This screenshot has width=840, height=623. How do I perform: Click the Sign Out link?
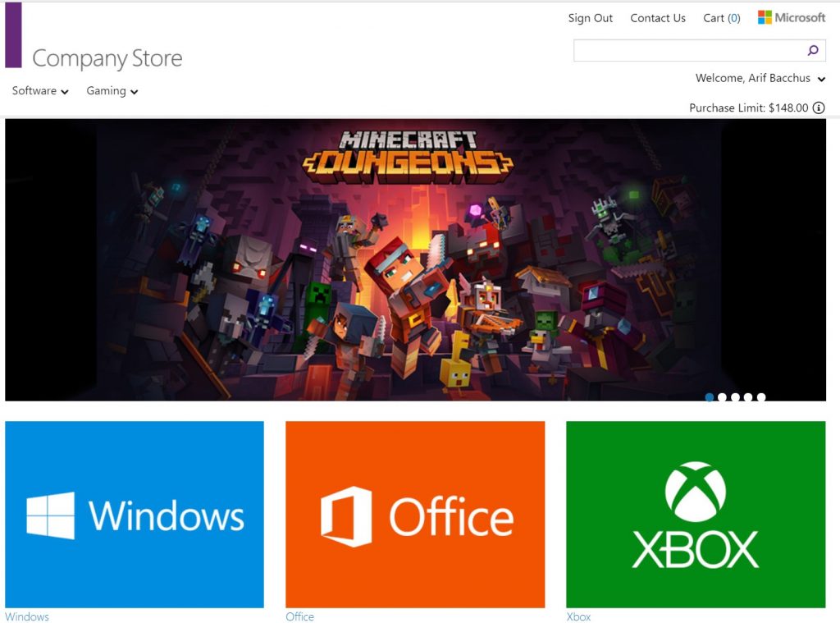[591, 18]
